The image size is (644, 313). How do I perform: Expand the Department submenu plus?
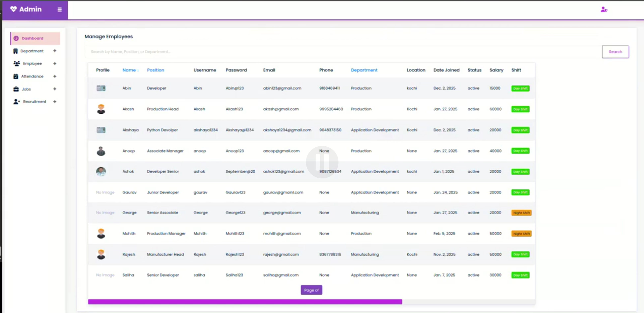pos(55,51)
